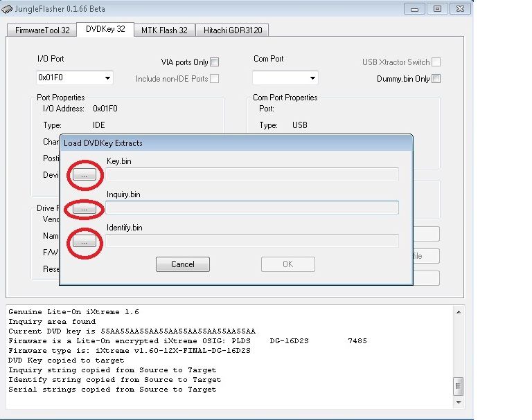Screen dimensions: 532x420
Task: Click the browse button for Key.bin
Action: pyautogui.click(x=84, y=176)
